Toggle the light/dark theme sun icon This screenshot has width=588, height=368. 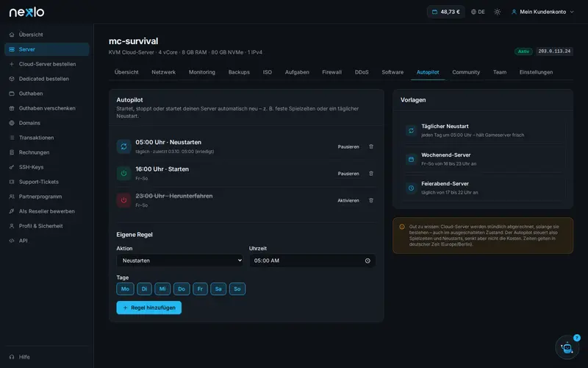[498, 12]
